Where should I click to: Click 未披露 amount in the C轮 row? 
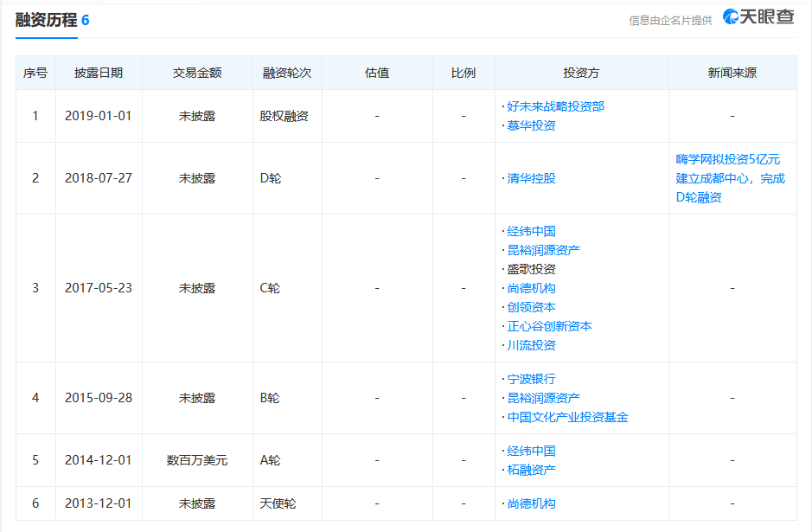point(197,288)
